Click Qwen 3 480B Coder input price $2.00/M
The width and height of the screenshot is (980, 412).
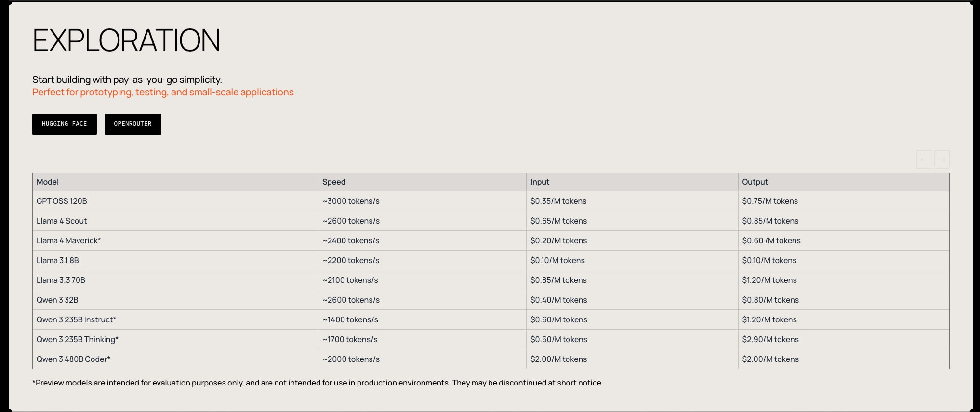pyautogui.click(x=559, y=359)
